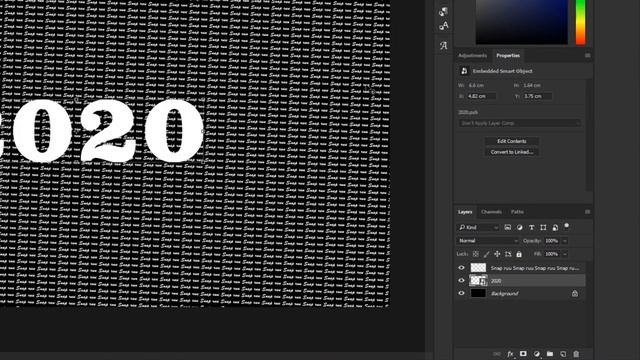Click the X position field

[x=481, y=96]
